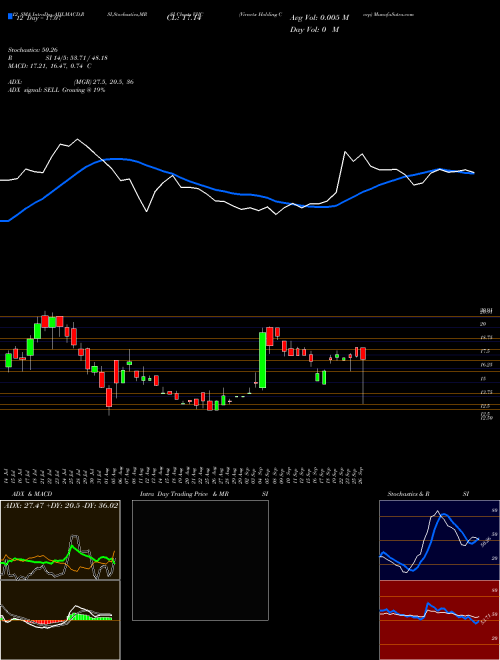Viewport: 500px width, 660px height.
Task: Click the empty intraday trading price box
Action: [x=200, y=560]
